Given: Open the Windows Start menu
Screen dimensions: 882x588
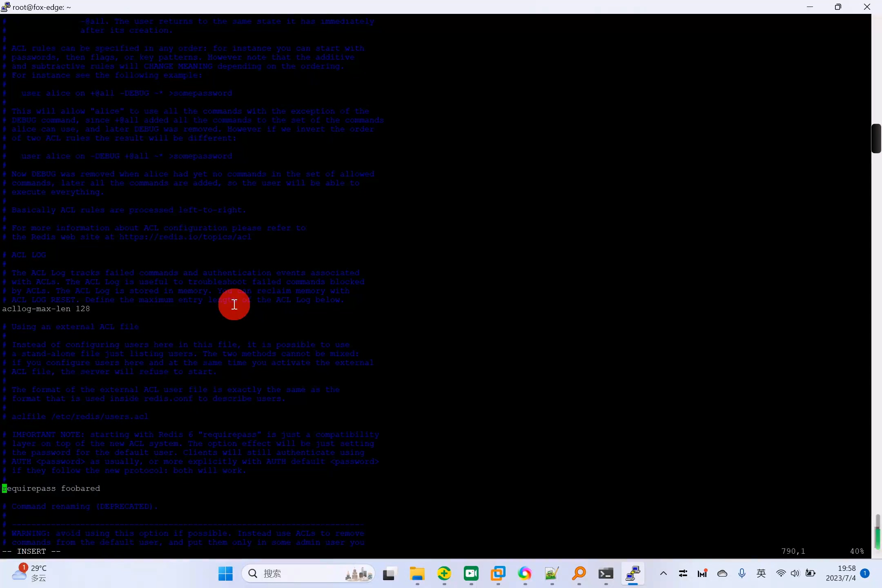Looking at the screenshot, I should pyautogui.click(x=225, y=574).
